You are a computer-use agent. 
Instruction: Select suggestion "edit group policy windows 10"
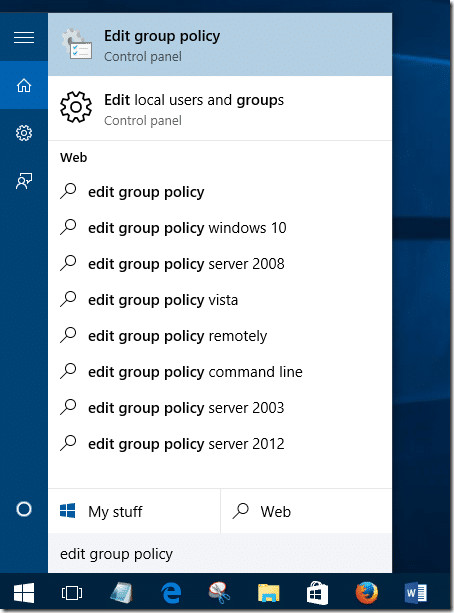[x=220, y=228]
